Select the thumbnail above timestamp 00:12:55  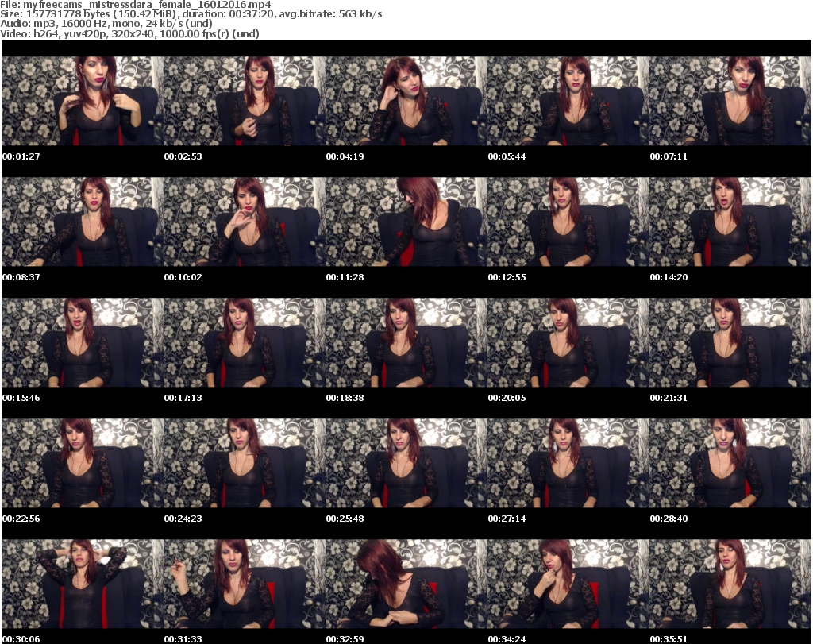coord(568,222)
